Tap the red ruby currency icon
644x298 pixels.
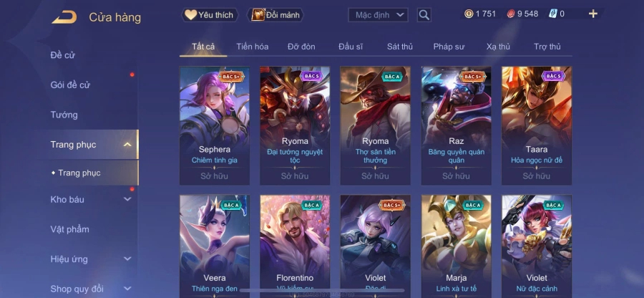[510, 14]
